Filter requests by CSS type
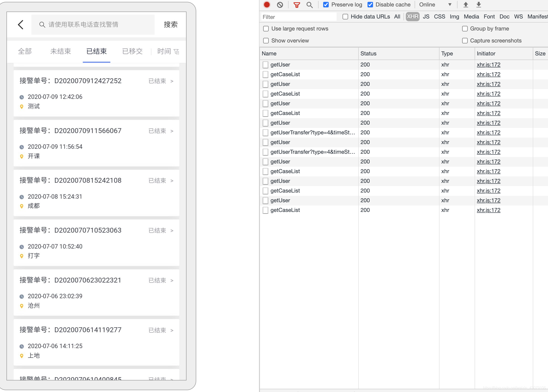Image resolution: width=548 pixels, height=392 pixels. pos(440,17)
